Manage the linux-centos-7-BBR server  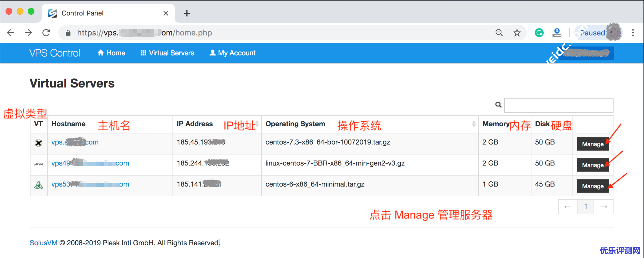pos(593,165)
